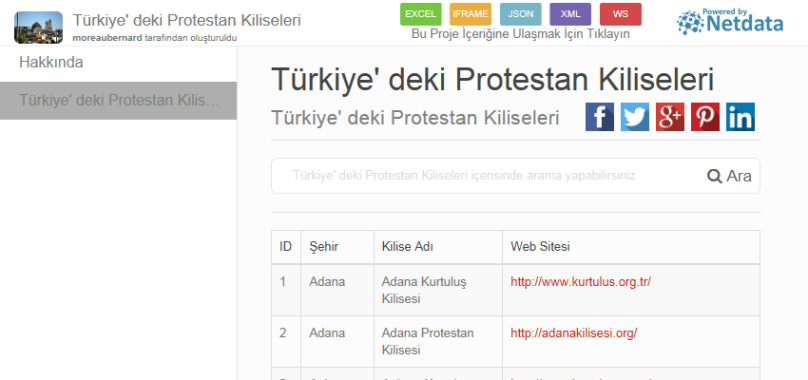Export the data with the EXCEL button

click(x=420, y=14)
